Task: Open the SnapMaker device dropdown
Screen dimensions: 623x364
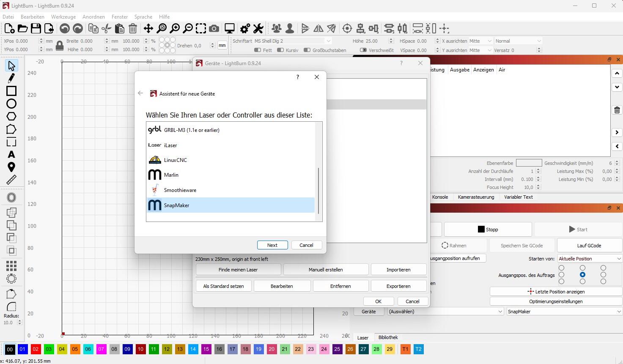Action: (564, 312)
